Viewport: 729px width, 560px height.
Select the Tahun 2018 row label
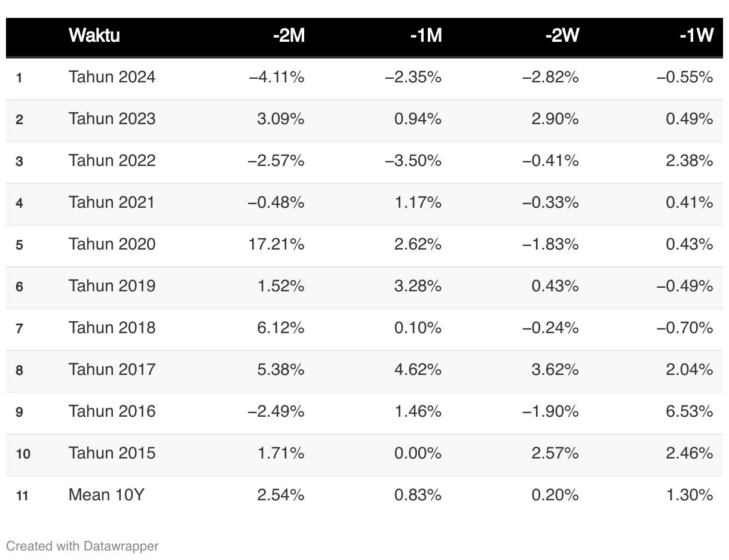(112, 328)
